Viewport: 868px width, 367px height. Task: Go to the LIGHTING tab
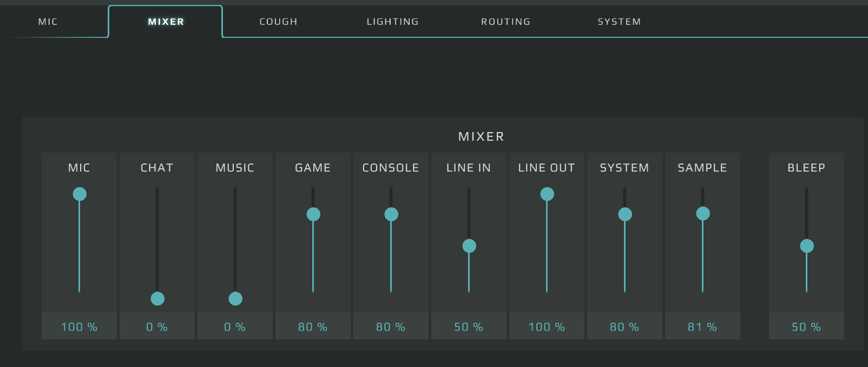pos(392,22)
